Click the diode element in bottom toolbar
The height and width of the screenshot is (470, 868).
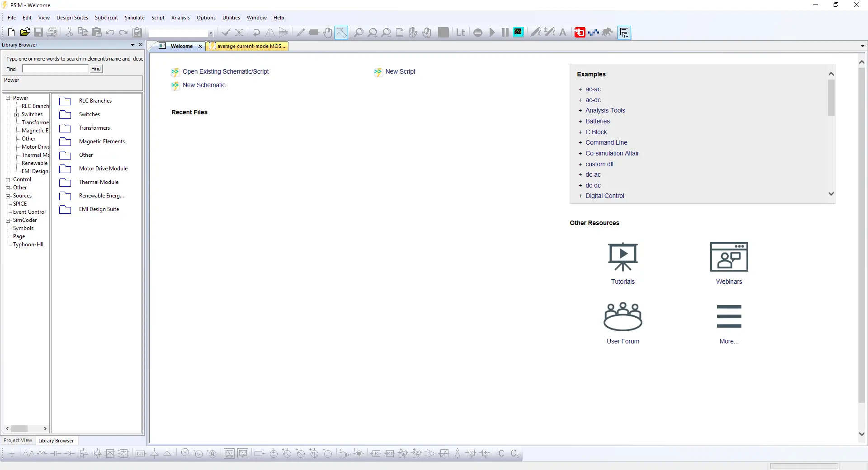tap(69, 453)
